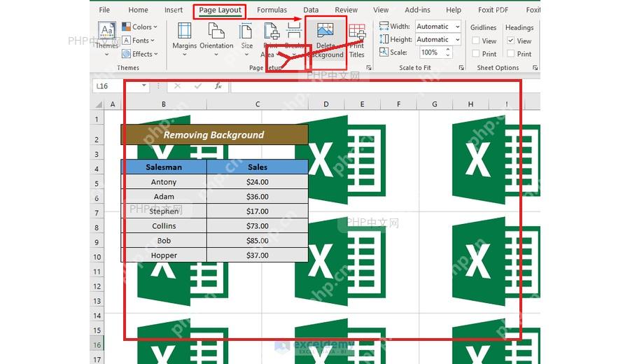Increase the Scale value with up arrow
This screenshot has height=364, width=630.
[448, 50]
